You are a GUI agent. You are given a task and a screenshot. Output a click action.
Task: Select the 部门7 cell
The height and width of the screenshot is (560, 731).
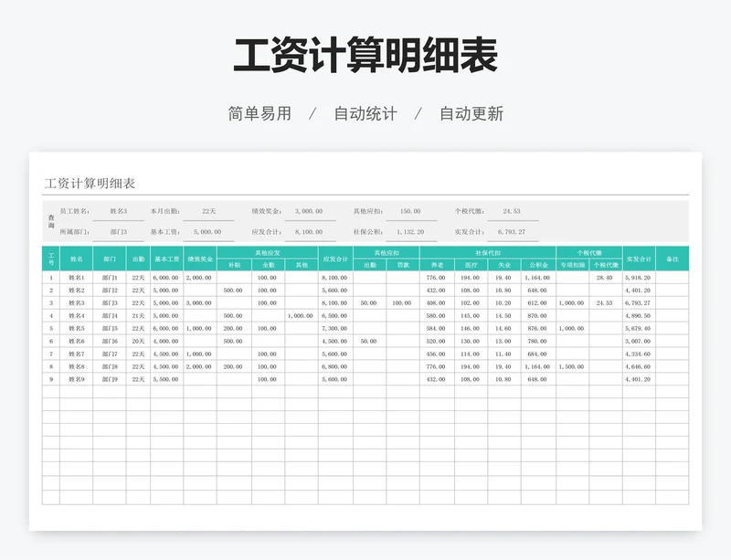click(x=110, y=354)
